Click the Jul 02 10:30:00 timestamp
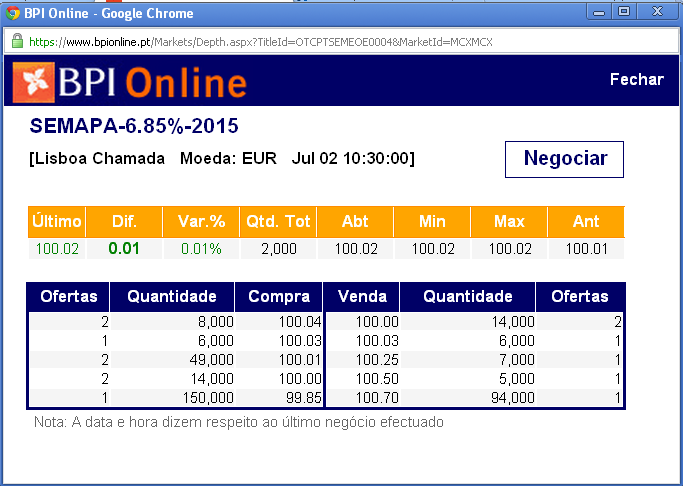This screenshot has height=486, width=683. tap(351, 158)
